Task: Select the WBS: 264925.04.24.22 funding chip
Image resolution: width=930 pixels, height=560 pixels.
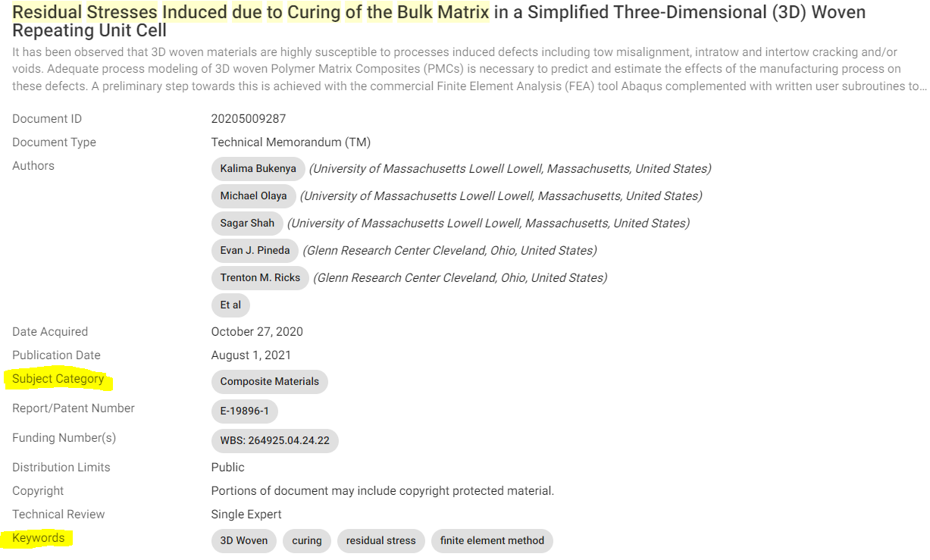Action: tap(274, 440)
